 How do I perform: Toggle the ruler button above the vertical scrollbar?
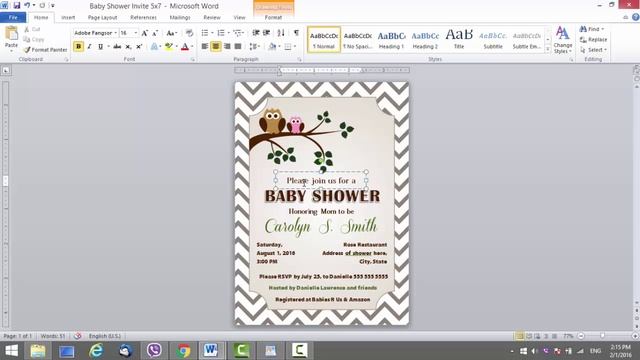[636, 70]
